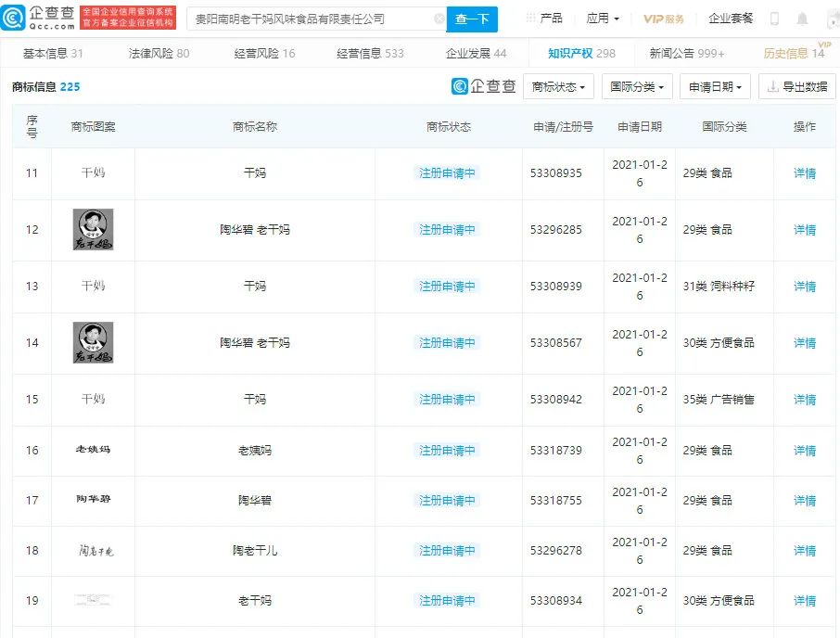840x638 pixels.
Task: Click the 陶华碧 老干妈 trademark image in row 14
Action: pos(94,342)
